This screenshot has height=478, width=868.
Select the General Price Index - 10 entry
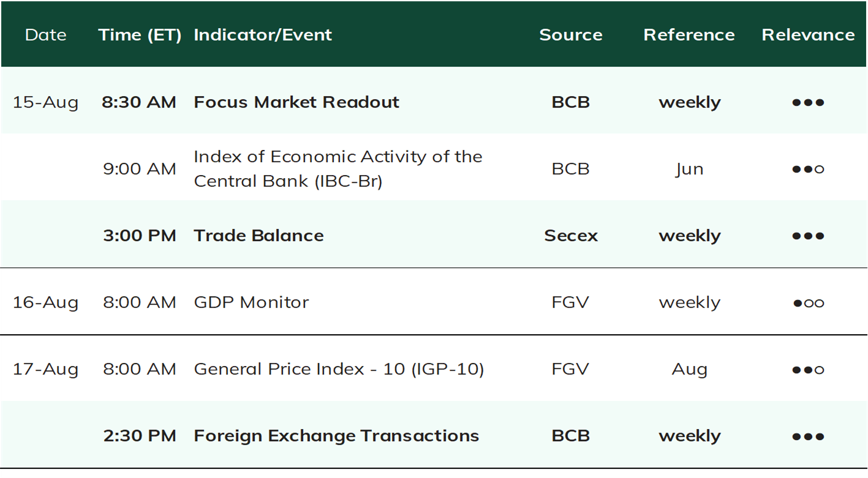(x=339, y=369)
